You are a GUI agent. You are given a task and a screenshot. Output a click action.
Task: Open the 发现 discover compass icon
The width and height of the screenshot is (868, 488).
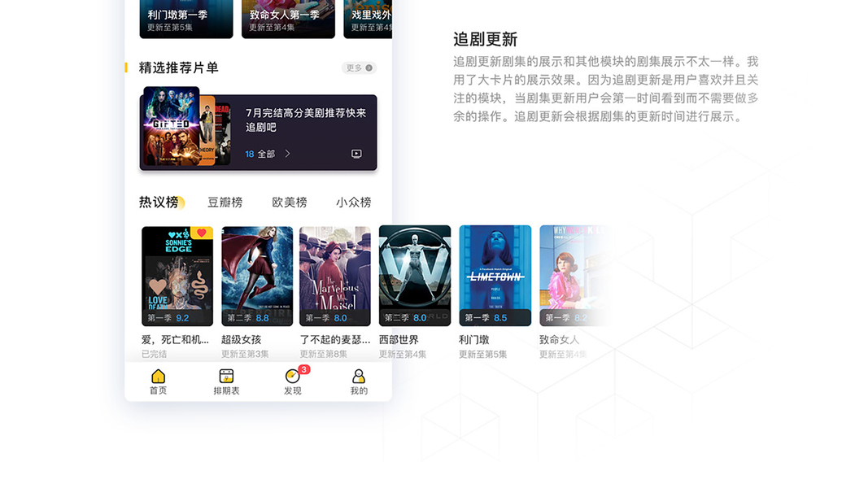[292, 377]
